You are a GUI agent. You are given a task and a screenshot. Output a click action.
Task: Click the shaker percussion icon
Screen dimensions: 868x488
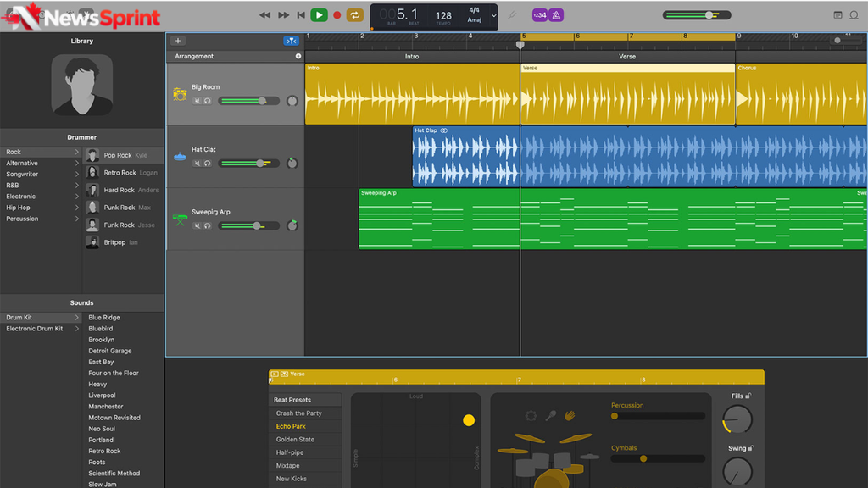click(x=551, y=415)
